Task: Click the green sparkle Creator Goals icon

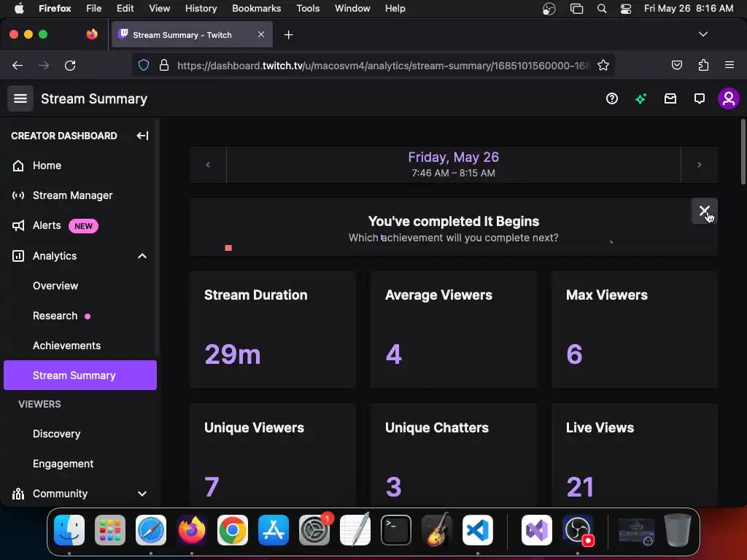Action: (x=640, y=98)
